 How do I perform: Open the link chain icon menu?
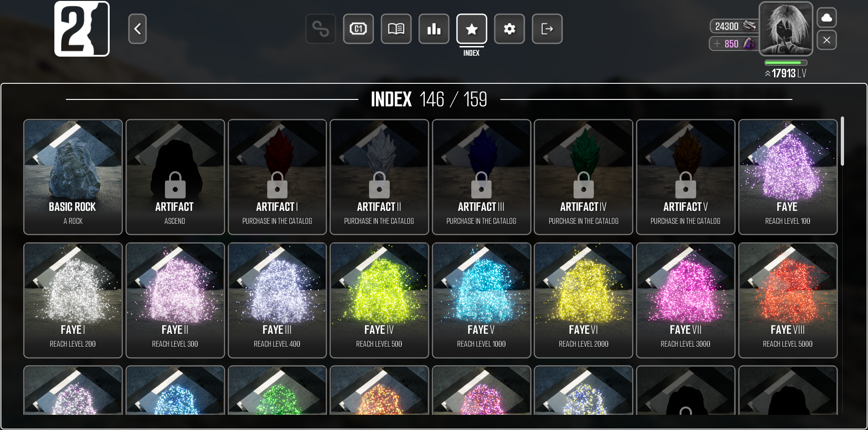(x=321, y=29)
